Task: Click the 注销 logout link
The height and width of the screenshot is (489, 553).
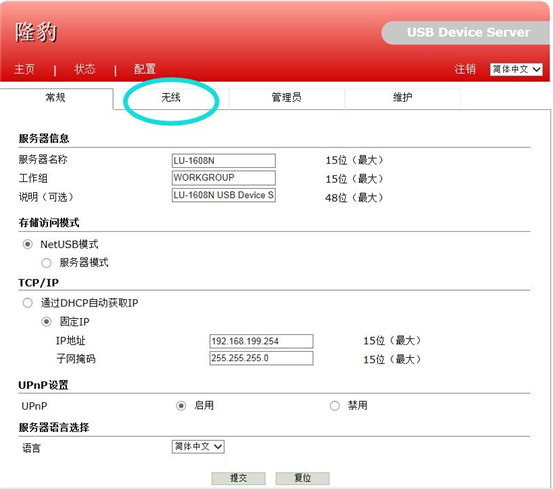Action: coord(465,69)
